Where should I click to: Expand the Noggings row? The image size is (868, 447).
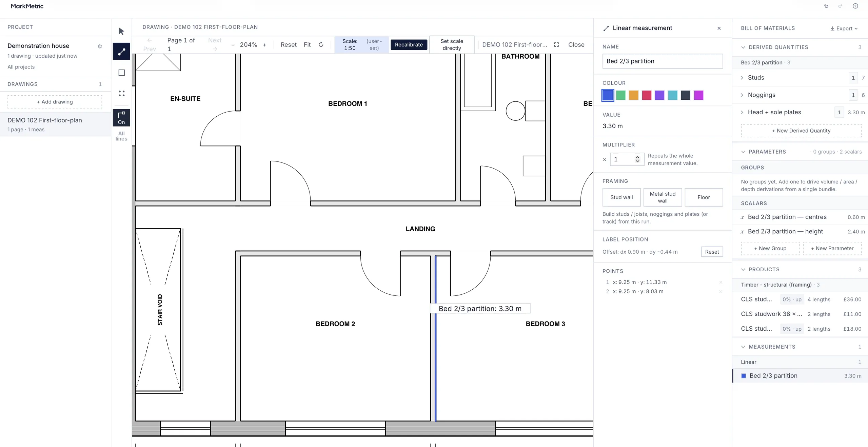tap(742, 95)
